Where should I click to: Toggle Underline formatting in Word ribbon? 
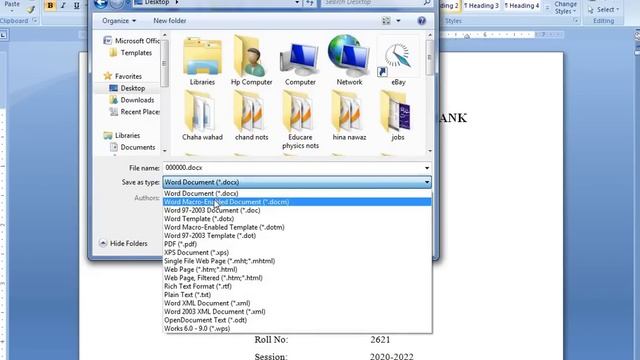tap(76, 6)
